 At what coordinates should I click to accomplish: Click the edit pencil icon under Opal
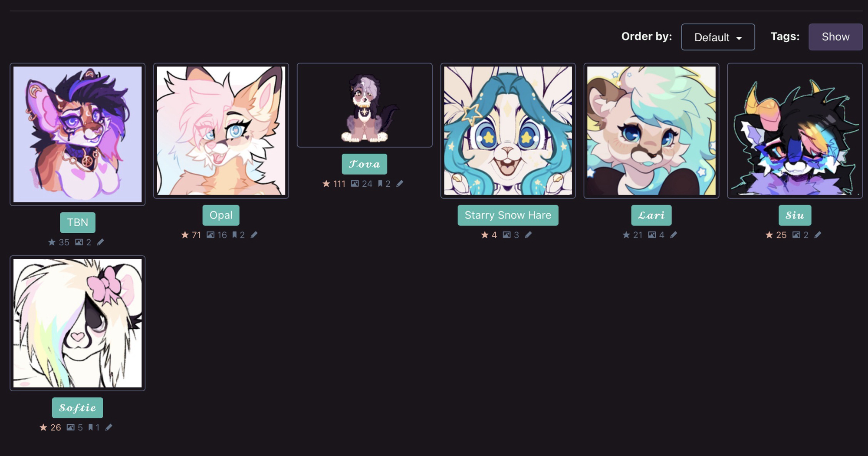tap(254, 235)
